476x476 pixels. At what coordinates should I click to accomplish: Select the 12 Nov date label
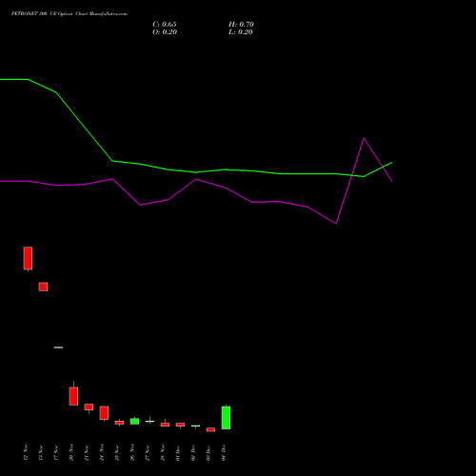(26, 452)
